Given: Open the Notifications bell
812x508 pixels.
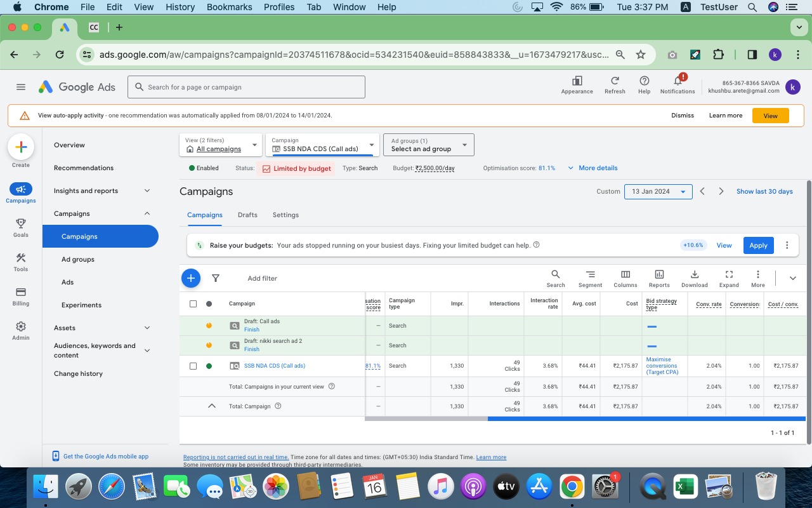Looking at the screenshot, I should pos(677,83).
